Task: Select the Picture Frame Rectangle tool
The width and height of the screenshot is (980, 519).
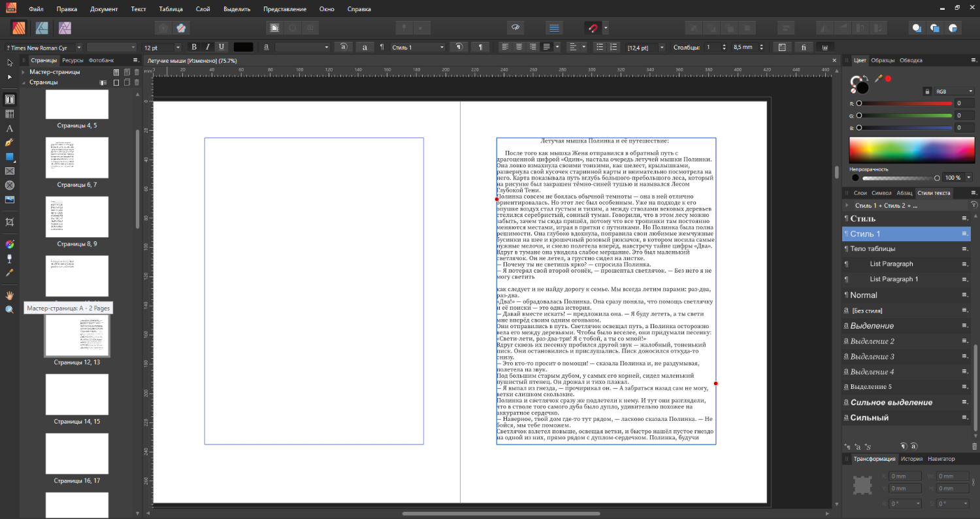Action: point(10,171)
